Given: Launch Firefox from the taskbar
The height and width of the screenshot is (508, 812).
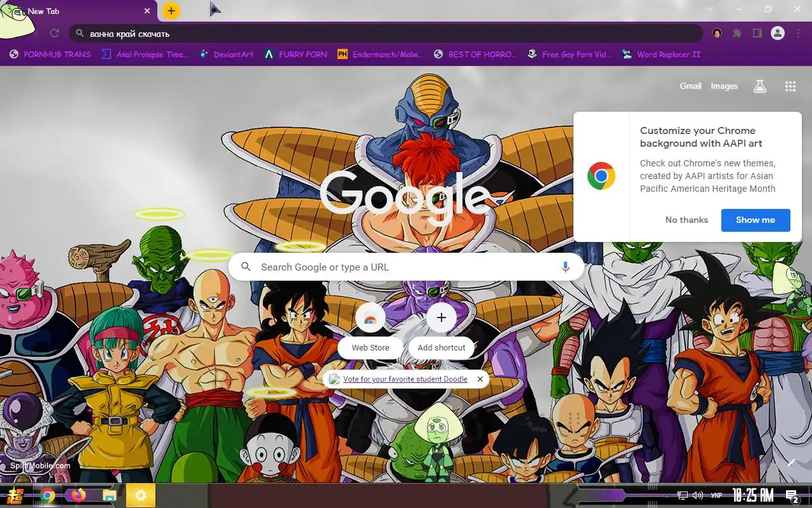Looking at the screenshot, I should (x=79, y=495).
